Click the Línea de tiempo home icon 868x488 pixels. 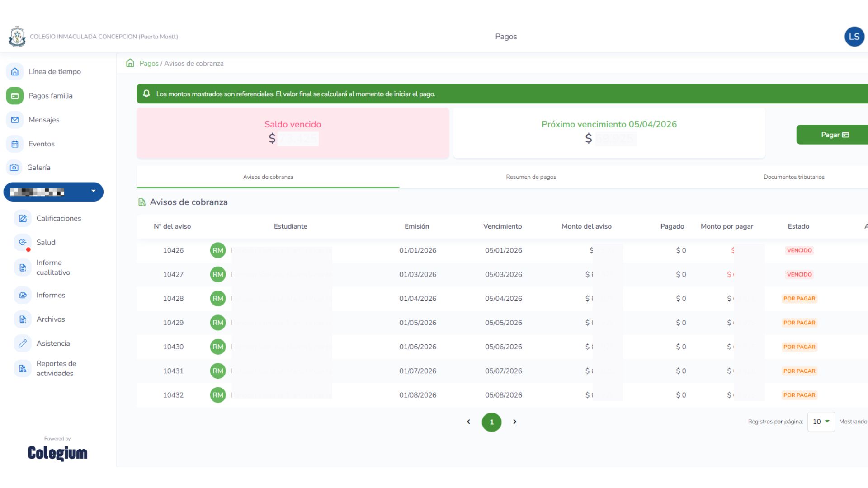pyautogui.click(x=15, y=71)
